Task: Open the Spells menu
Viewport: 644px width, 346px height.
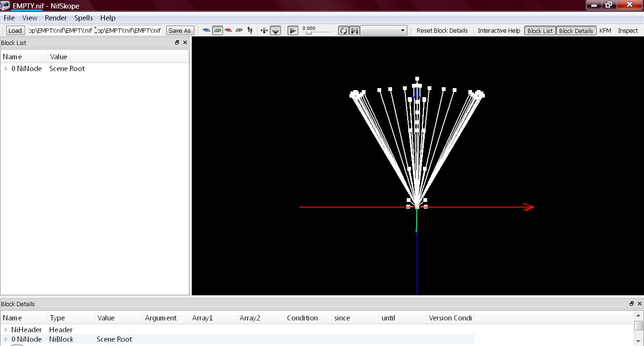Action: tap(83, 18)
